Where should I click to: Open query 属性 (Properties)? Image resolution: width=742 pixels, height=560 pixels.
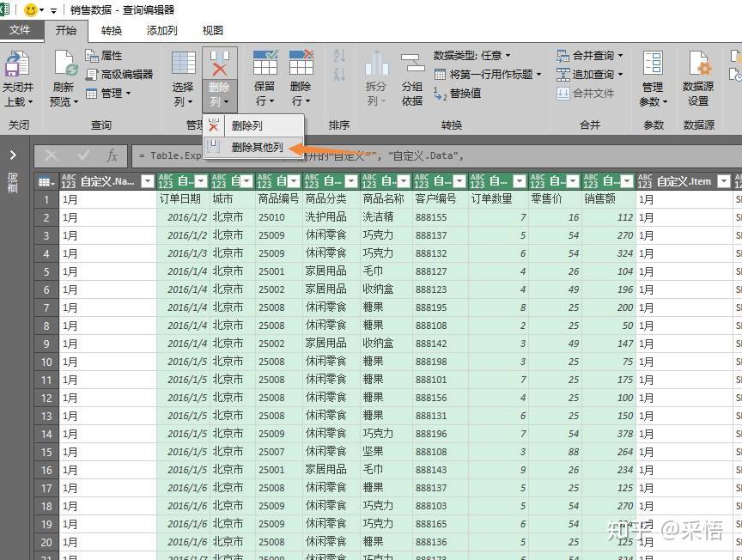104,56
